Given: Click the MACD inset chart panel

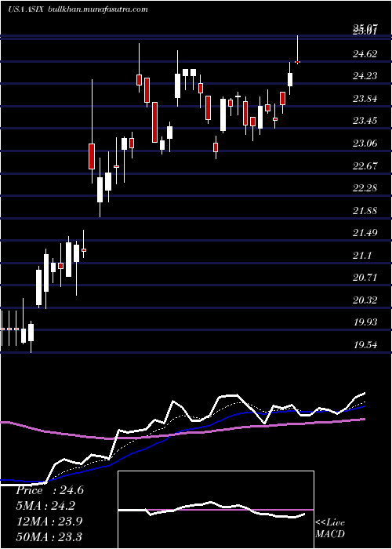Looking at the screenshot, I should tap(216, 510).
